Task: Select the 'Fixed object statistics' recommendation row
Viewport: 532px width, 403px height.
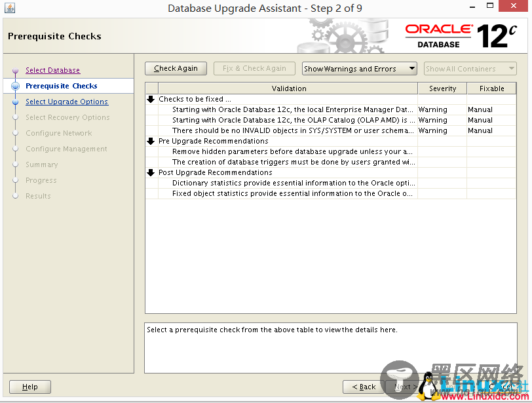Action: click(x=331, y=194)
